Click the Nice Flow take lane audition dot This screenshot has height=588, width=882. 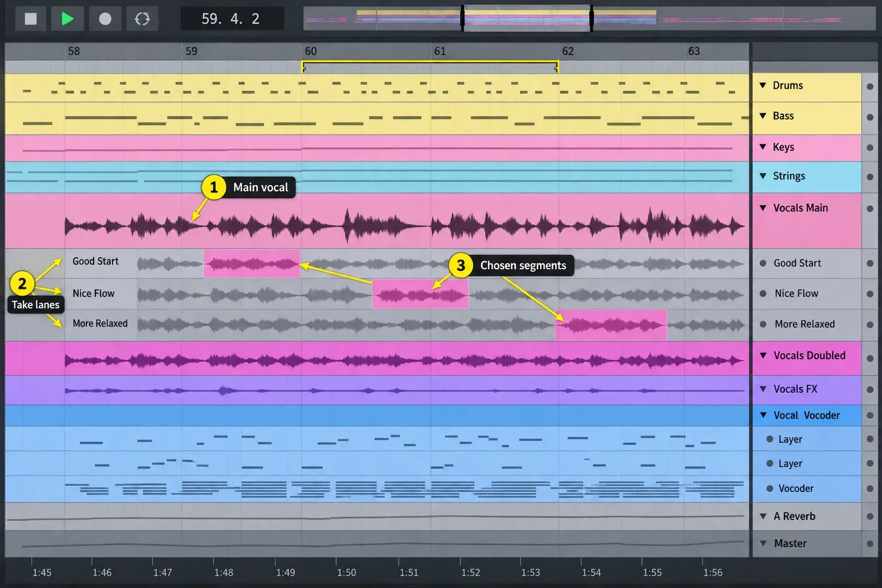763,293
